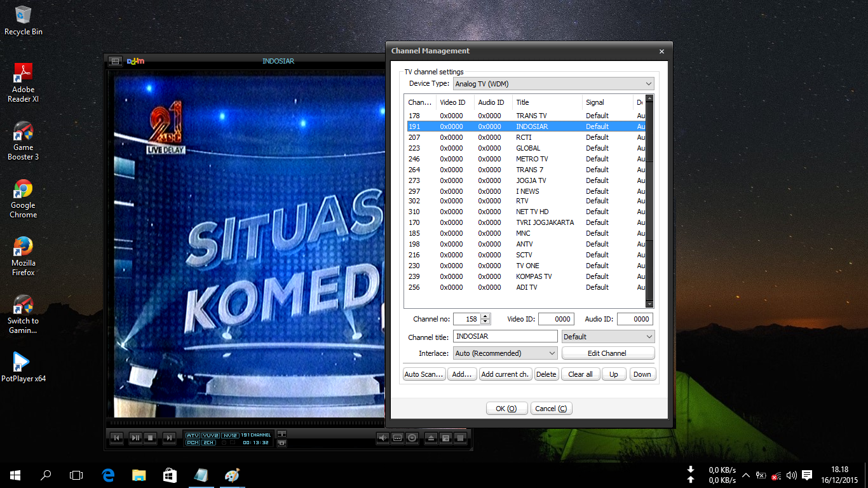Screen dimensions: 868x488
Task: Increase the Channel no spinner value
Action: (x=486, y=316)
